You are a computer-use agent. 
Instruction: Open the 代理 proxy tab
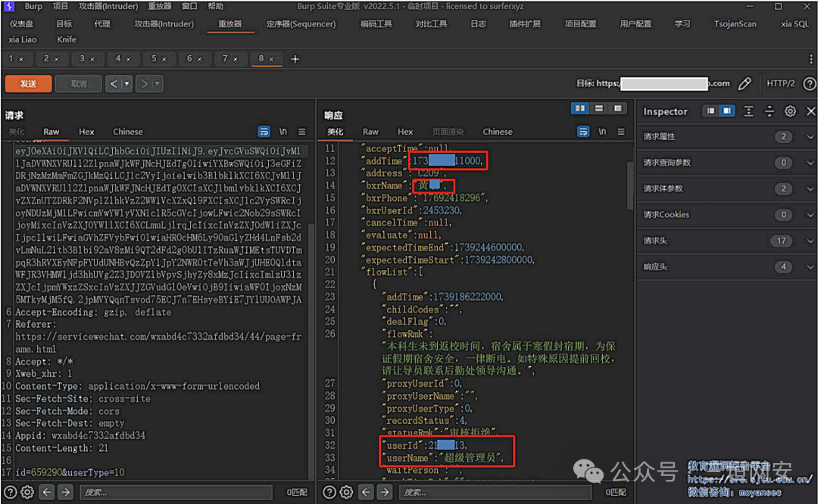point(102,24)
